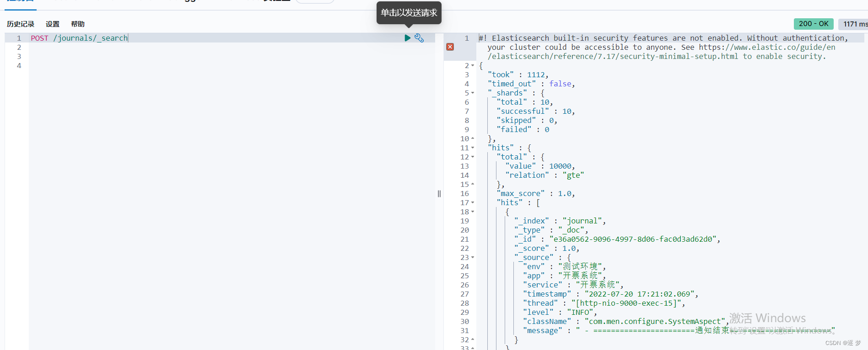The image size is (868, 350).
Task: Click the "message" line in the response
Action: coord(679,330)
